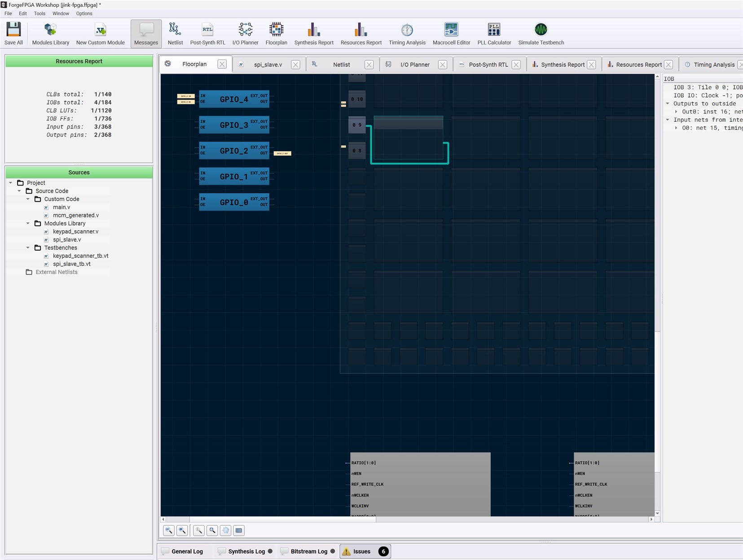Close the I/O Planner tab
Image resolution: width=743 pixels, height=560 pixels.
click(x=443, y=65)
